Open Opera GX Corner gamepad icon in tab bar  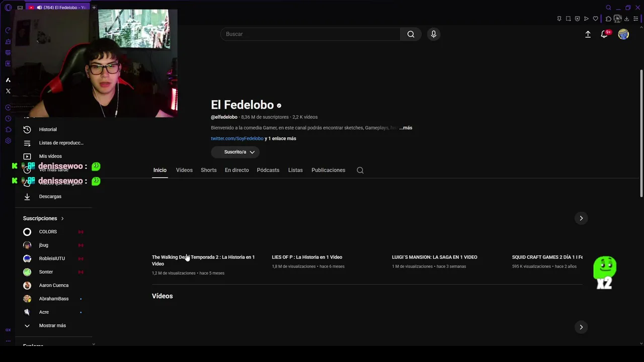point(20,8)
